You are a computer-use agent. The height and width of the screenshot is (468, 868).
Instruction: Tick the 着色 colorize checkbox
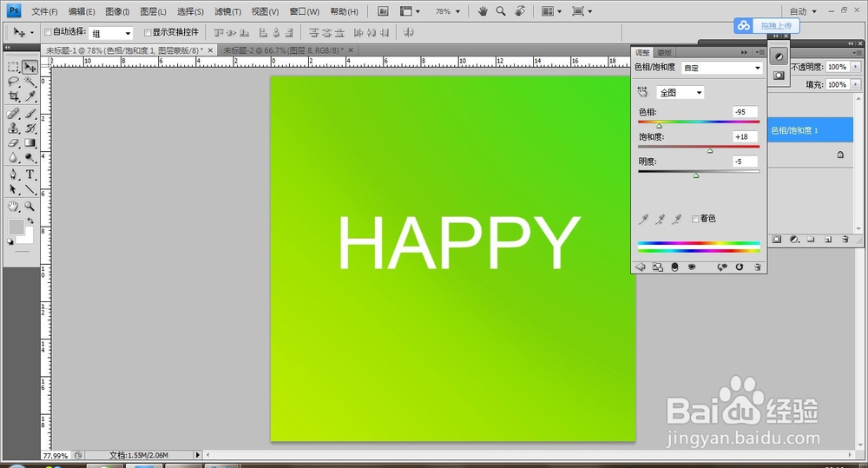[695, 219]
